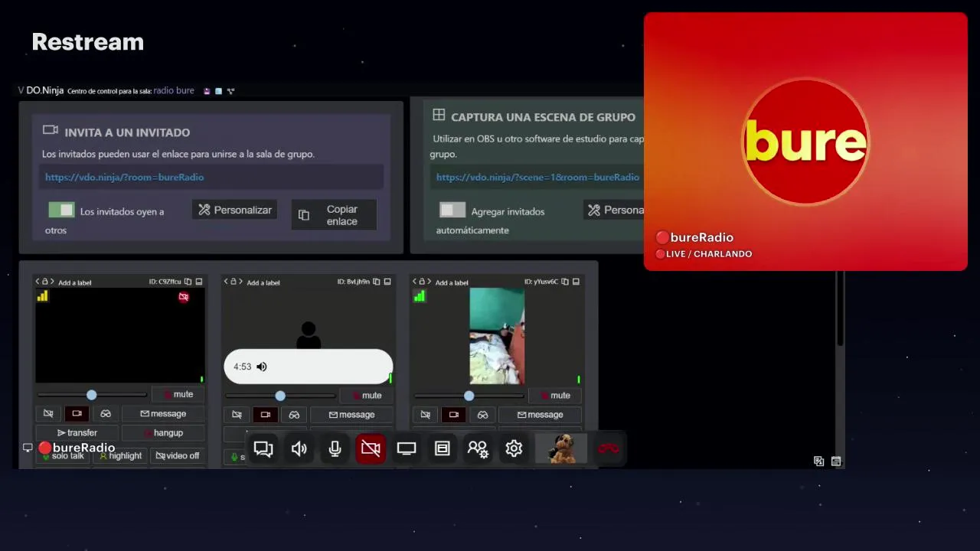980x551 pixels.
Task: Send a message to guest 8vLjh9n
Action: pyautogui.click(x=351, y=415)
